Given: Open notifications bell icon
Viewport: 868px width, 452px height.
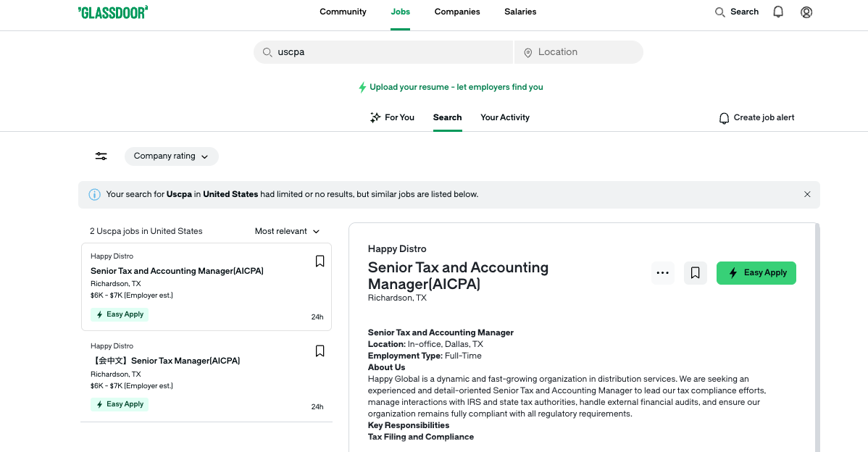Looking at the screenshot, I should tap(778, 12).
